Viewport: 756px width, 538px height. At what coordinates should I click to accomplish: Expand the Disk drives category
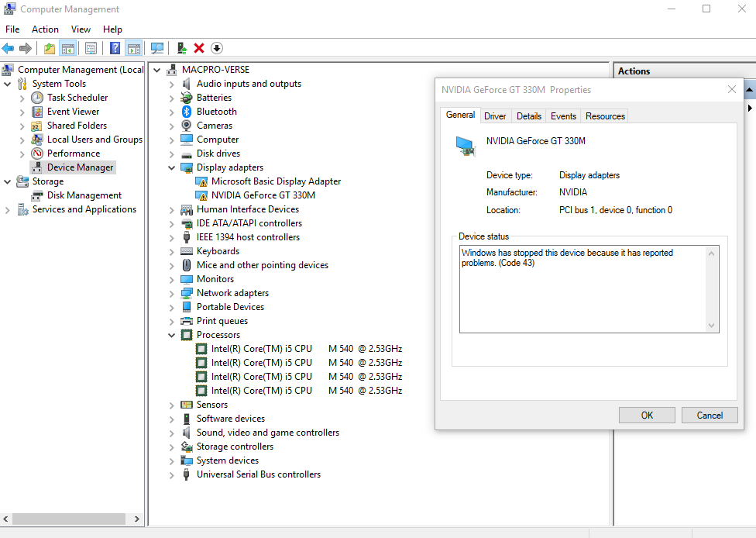coord(172,154)
